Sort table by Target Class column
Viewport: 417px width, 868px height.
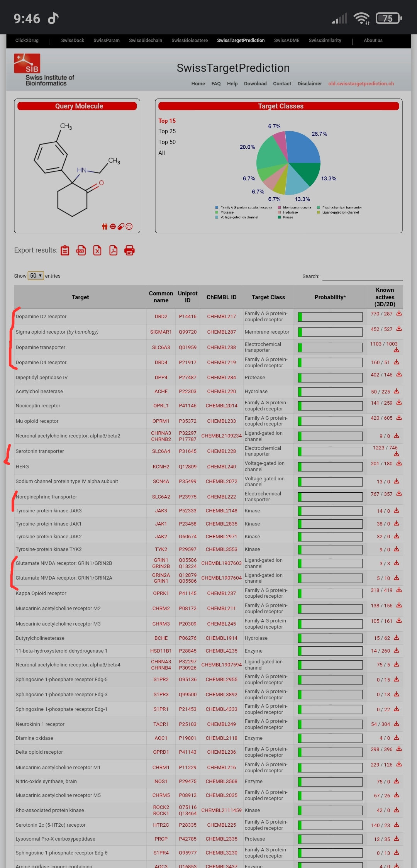(268, 297)
